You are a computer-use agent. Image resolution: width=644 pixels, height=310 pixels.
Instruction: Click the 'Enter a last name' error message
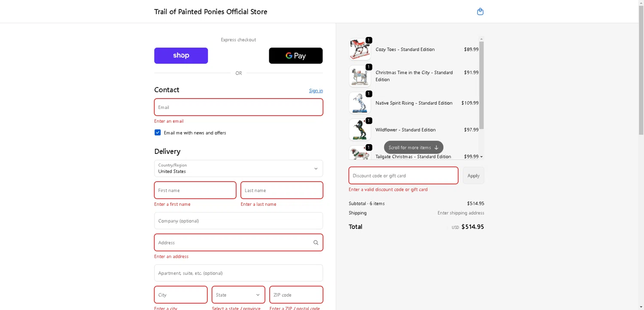(258, 205)
